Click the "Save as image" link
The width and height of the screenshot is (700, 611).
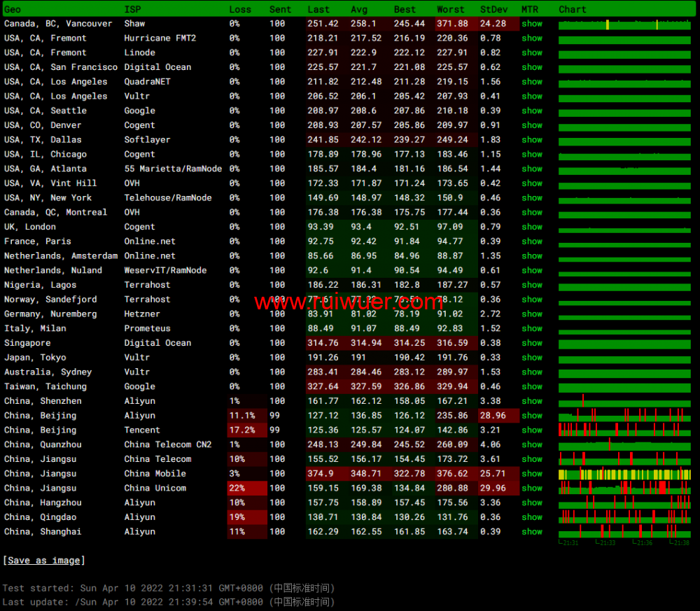click(x=43, y=560)
